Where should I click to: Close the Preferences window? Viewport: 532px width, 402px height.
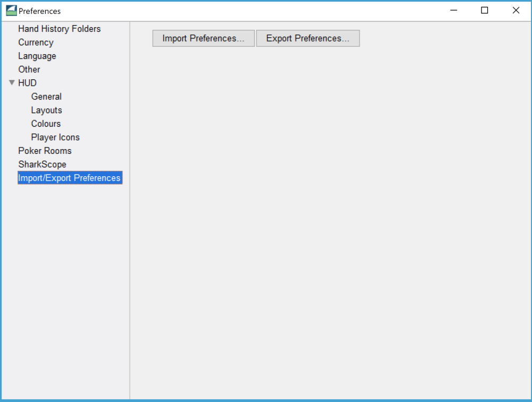click(x=516, y=11)
